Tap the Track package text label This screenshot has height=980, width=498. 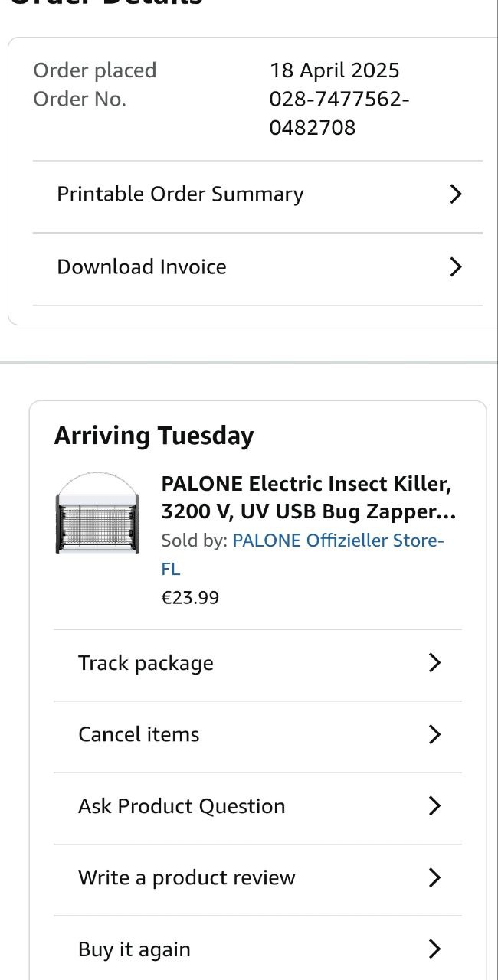pos(146,663)
